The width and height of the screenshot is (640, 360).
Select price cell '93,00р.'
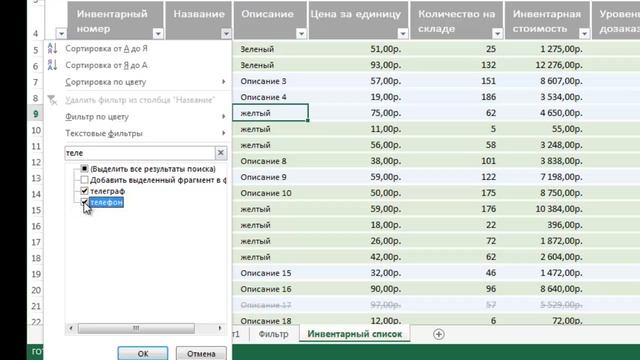(359, 65)
